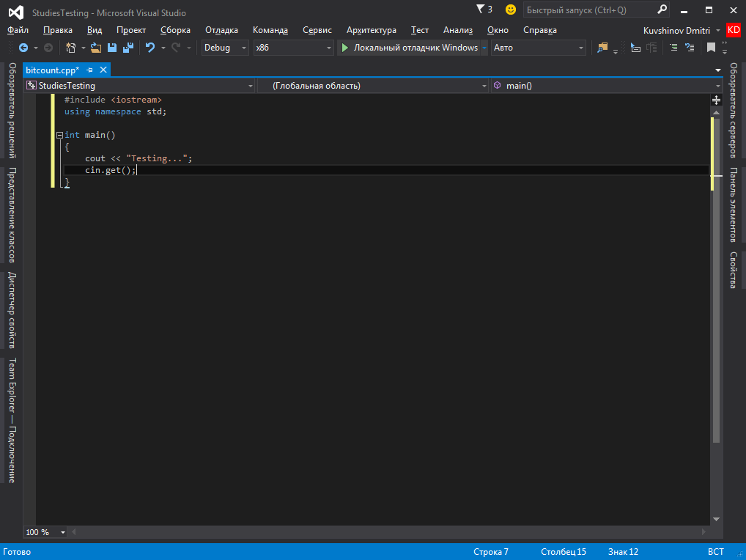Viewport: 746px width, 560px height.
Task: Toggle pin on bitcount.cpp tab
Action: pyautogui.click(x=89, y=70)
